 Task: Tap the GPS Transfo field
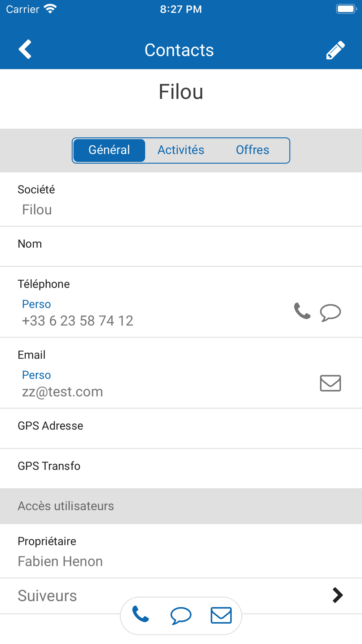pos(181,469)
